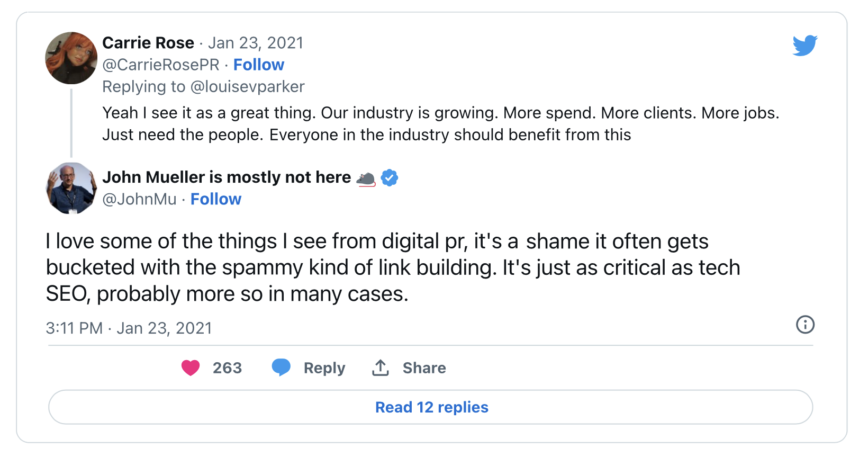The image size is (868, 457).
Task: Click the mouse emoji beside John Mueller's name
Action: (x=366, y=179)
